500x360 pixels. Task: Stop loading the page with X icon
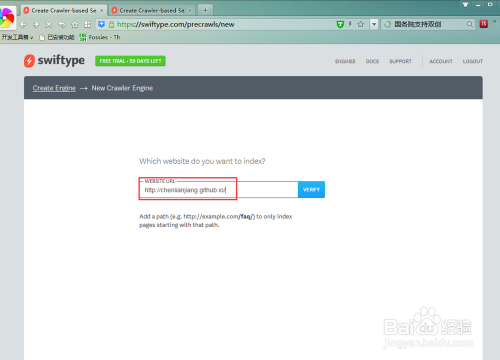point(49,24)
